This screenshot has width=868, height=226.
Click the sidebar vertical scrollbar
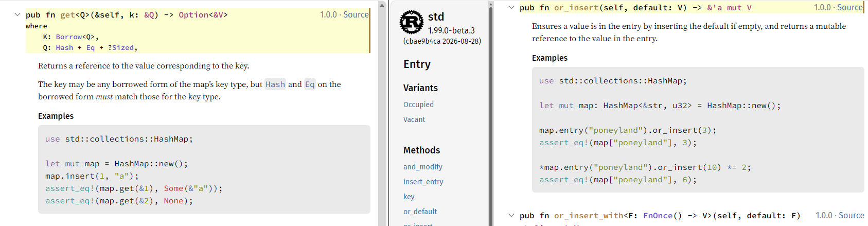[x=490, y=113]
